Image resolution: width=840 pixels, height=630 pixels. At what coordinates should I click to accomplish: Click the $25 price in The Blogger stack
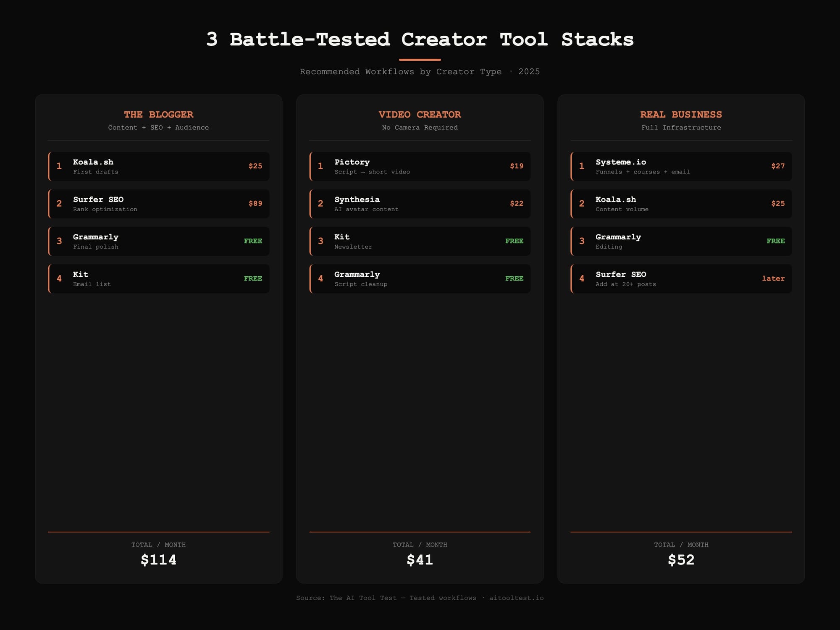tap(255, 166)
